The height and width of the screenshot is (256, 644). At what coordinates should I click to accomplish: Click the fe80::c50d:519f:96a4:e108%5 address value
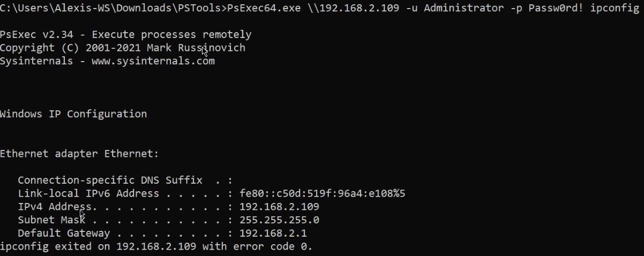pos(322,193)
